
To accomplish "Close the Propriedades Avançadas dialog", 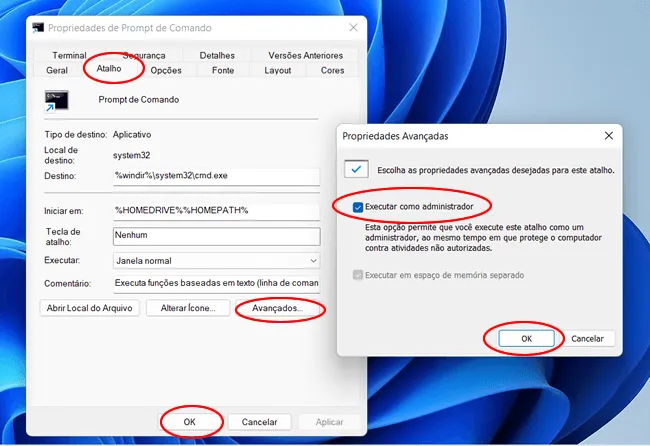I will [x=608, y=135].
